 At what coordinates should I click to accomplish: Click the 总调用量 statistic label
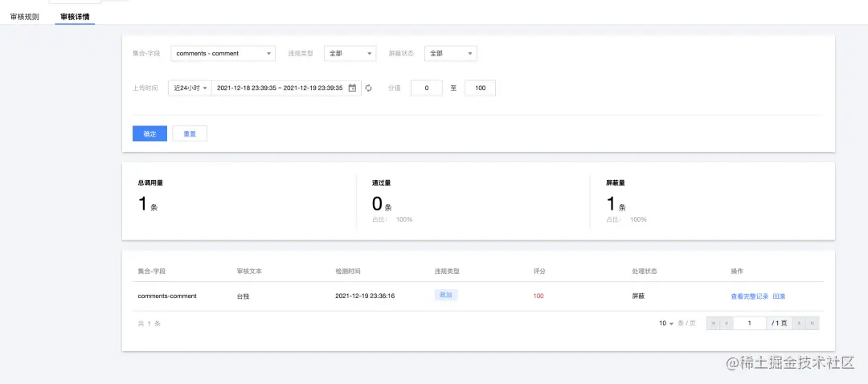[150, 182]
